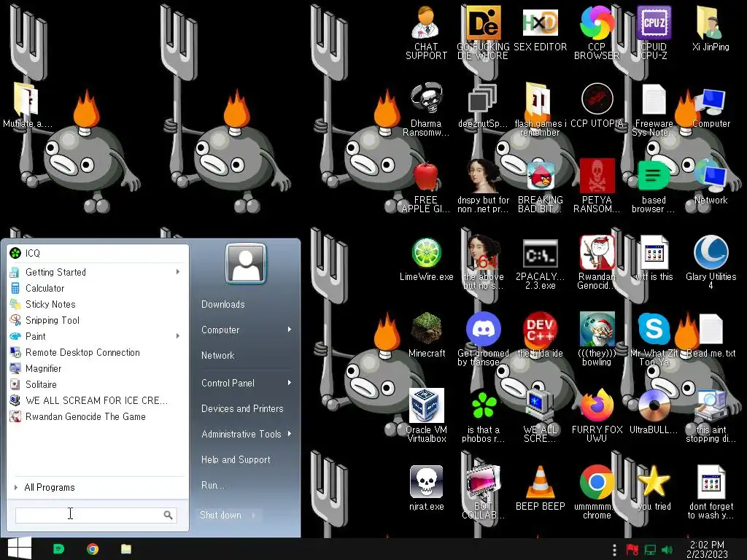This screenshot has height=560, width=747.
Task: Open Remote Desktop Connection entry
Action: tap(98, 352)
